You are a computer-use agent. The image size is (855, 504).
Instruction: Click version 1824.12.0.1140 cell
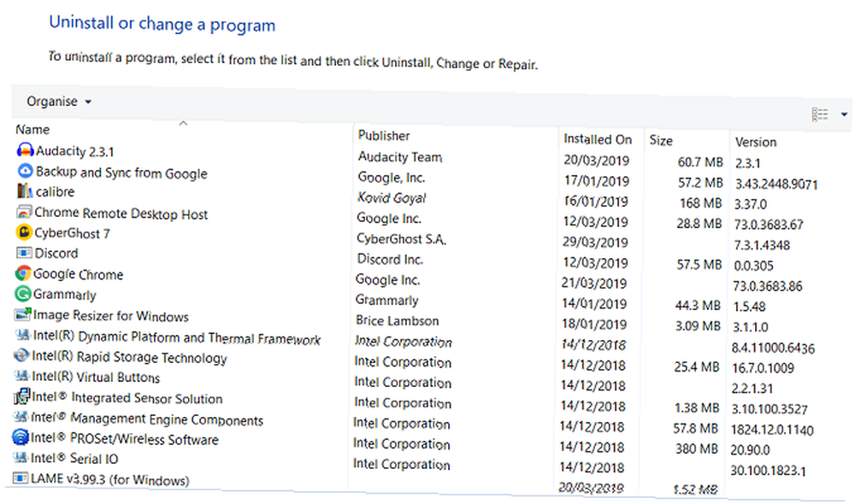(772, 431)
